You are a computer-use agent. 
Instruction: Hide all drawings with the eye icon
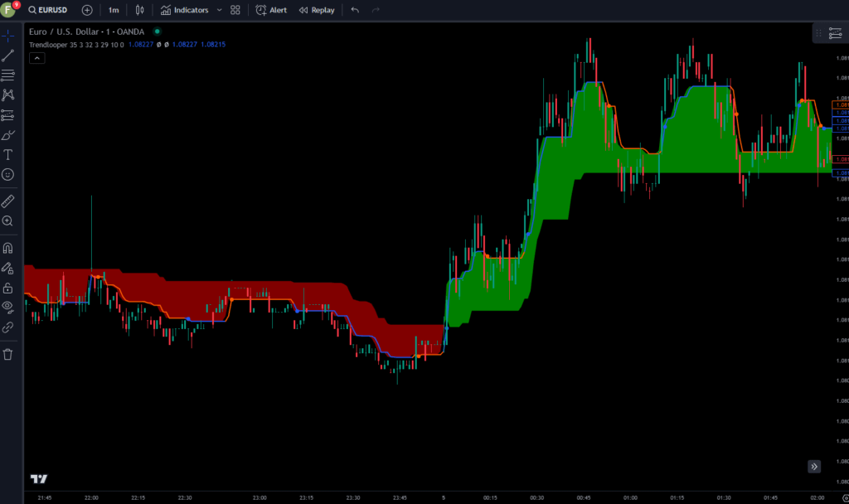pos(7,307)
